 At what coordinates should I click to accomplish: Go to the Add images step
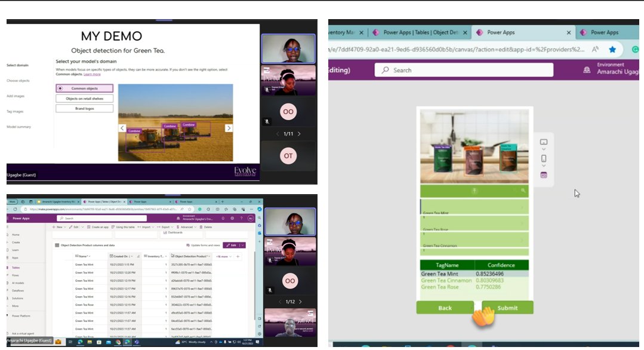16,96
